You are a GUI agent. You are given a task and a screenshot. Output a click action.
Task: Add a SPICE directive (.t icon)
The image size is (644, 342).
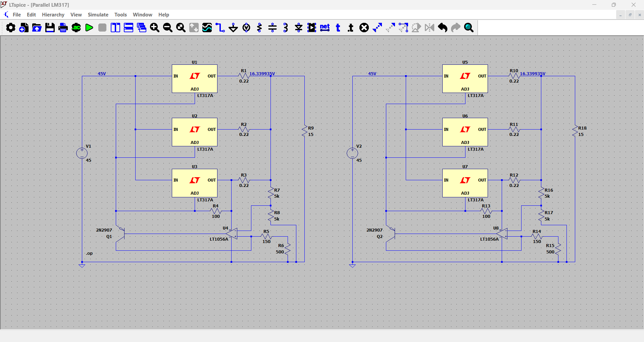click(351, 28)
